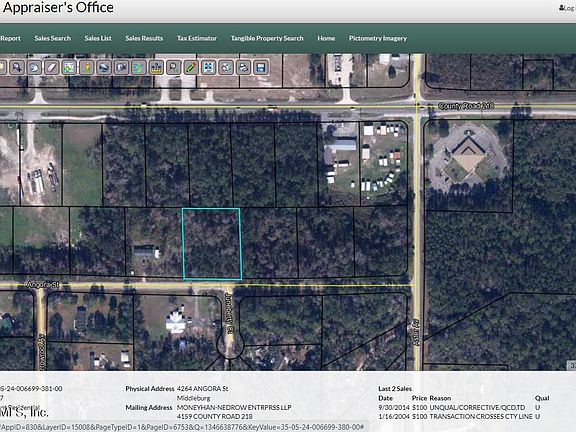Click the measure ruler tool icon
This screenshot has height=432, width=576.
(x=156, y=68)
